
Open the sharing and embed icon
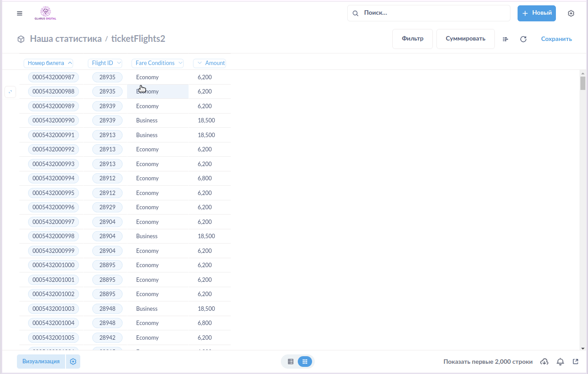coord(576,362)
